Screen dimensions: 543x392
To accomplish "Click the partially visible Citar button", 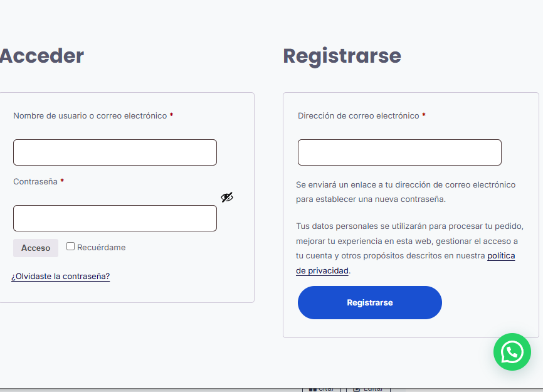I will pyautogui.click(x=322, y=389).
